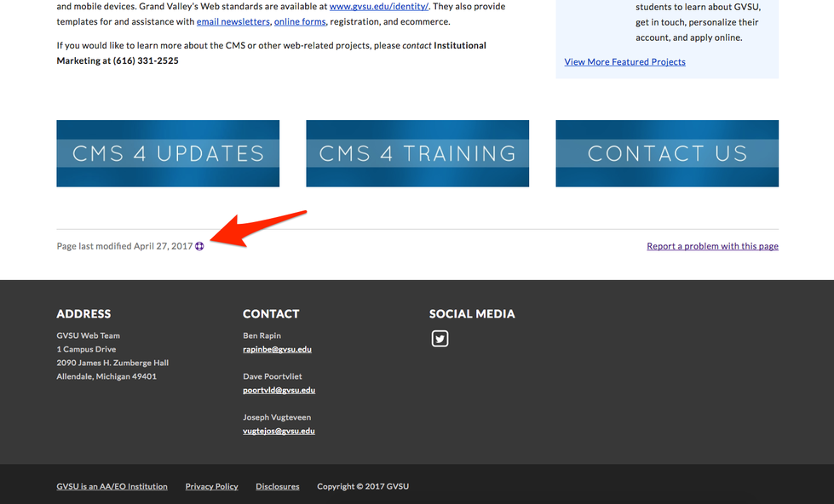Click the Copyright 2017 GVSU text
The image size is (834, 504).
click(x=363, y=486)
